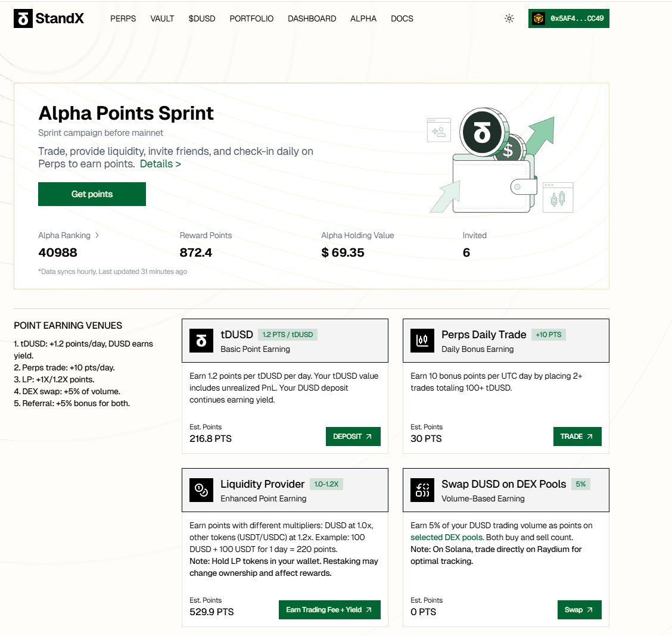Click the Invited count 6
The image size is (672, 636).
pyautogui.click(x=466, y=252)
